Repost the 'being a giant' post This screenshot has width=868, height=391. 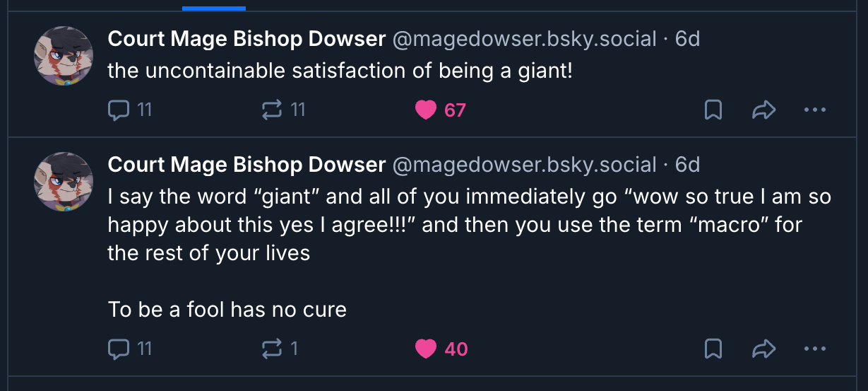point(272,110)
